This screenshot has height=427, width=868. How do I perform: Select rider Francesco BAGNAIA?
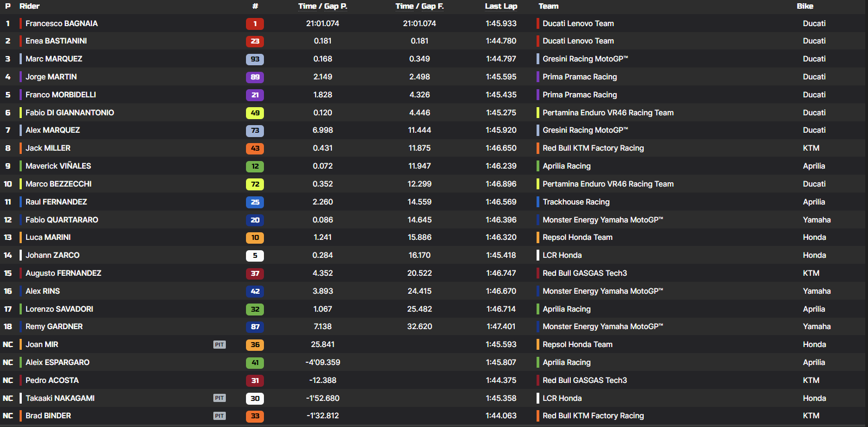[61, 23]
